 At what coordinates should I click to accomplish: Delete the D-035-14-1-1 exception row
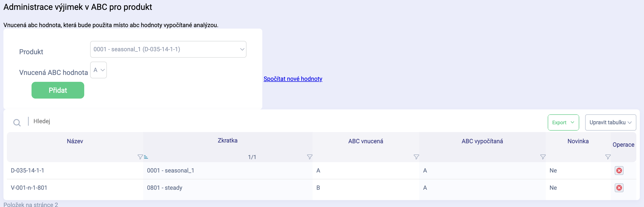pos(619,171)
